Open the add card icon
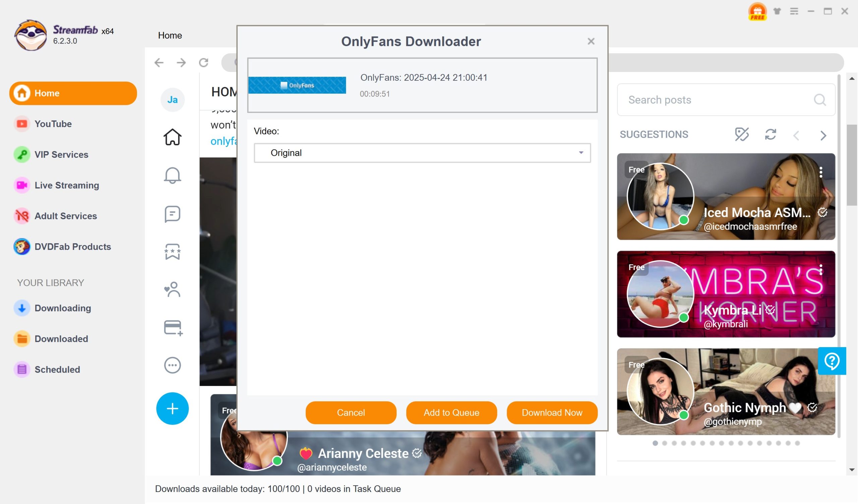The image size is (858, 504). pos(173,328)
